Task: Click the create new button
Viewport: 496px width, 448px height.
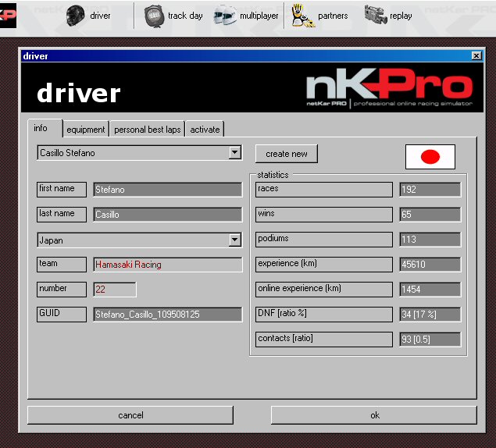Action: pyautogui.click(x=287, y=154)
